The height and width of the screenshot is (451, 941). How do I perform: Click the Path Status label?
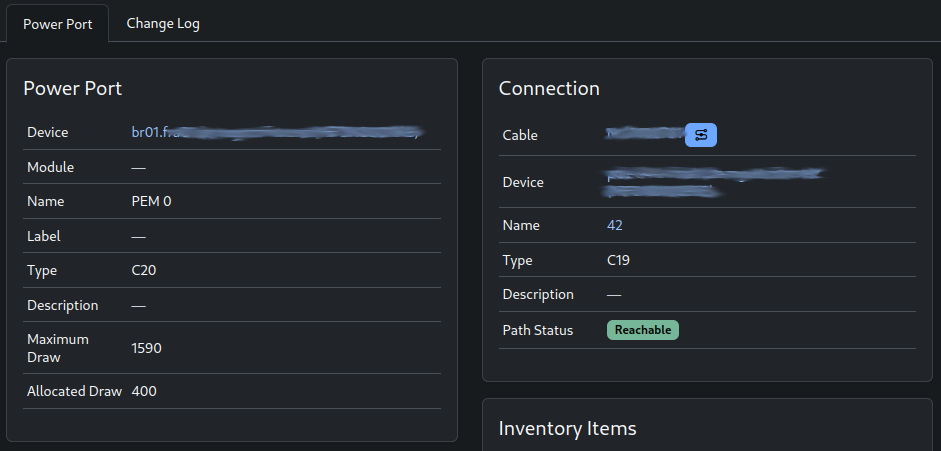[538, 330]
